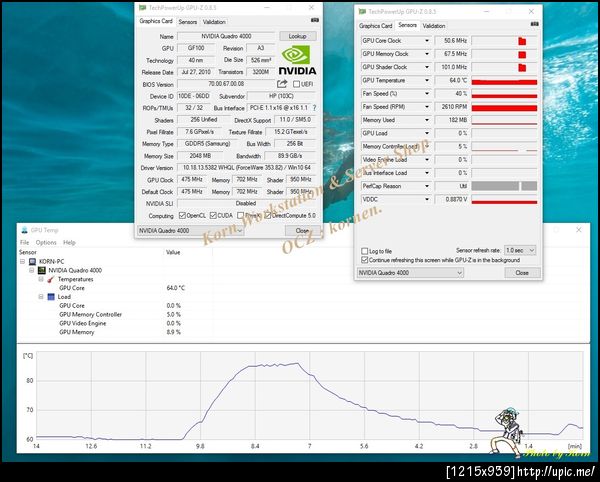Switch to Graphics Card tab in Sensors window
Screen dimensions: 600x482
(x=375, y=26)
